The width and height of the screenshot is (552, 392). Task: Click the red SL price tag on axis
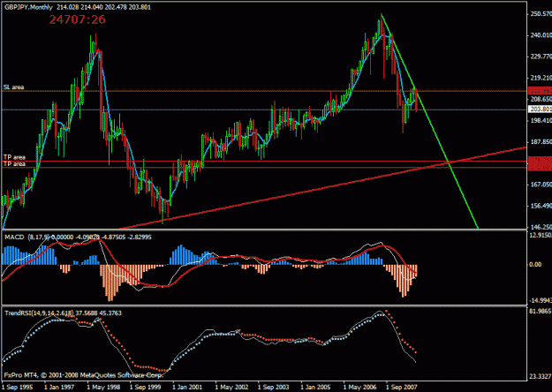coord(540,90)
